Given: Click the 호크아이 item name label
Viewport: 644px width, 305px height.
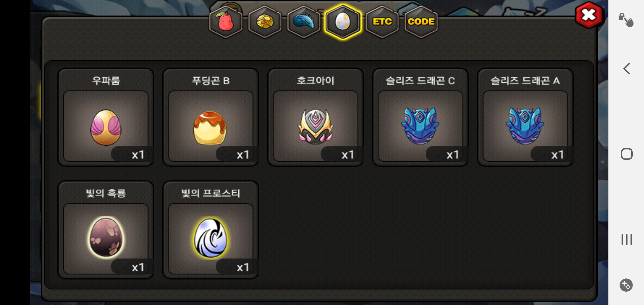Looking at the screenshot, I should [316, 81].
